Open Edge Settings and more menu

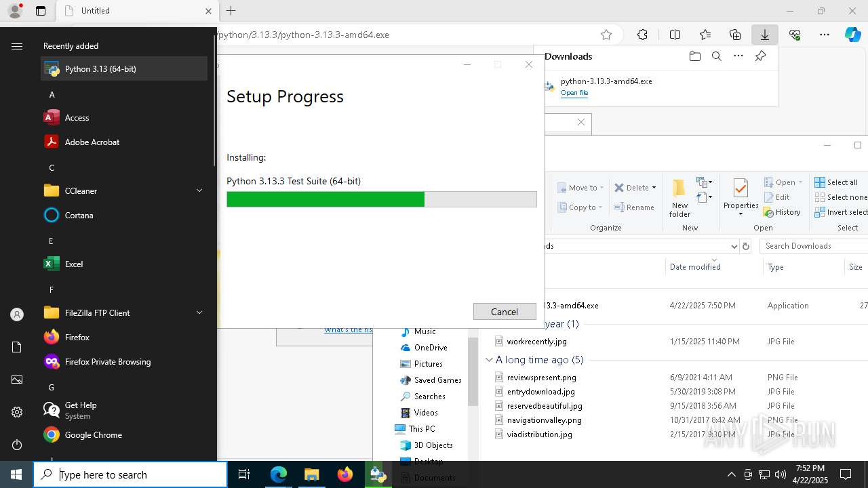point(825,35)
